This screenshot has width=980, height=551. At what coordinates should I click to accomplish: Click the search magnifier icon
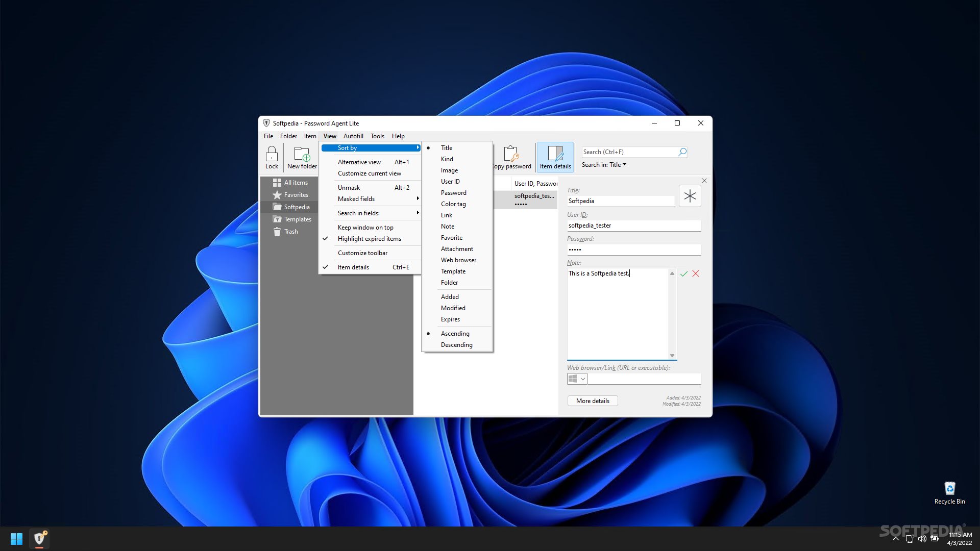682,152
